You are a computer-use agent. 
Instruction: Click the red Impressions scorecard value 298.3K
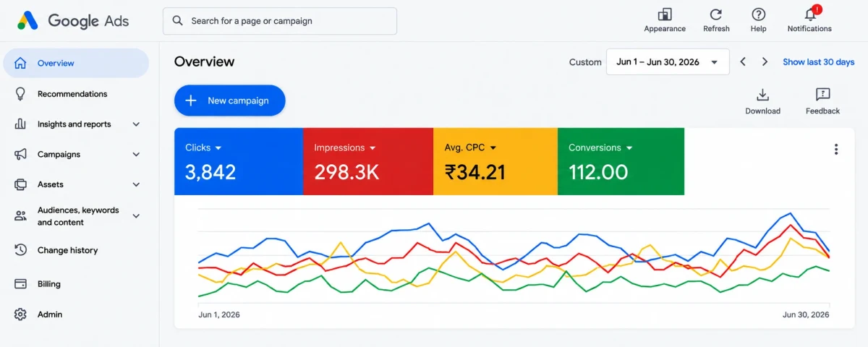tap(346, 172)
